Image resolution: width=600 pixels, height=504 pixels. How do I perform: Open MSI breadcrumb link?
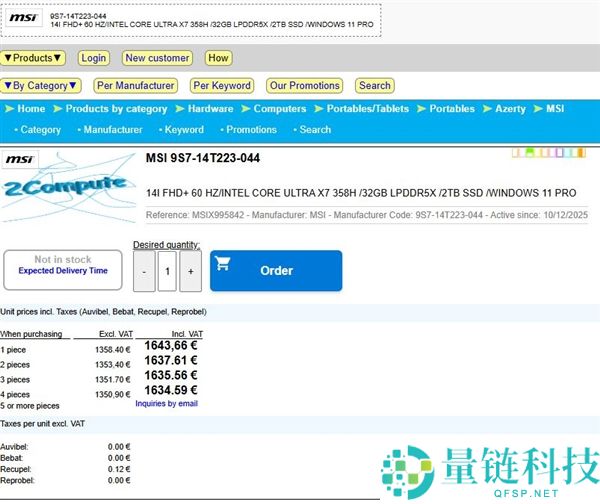[x=555, y=109]
